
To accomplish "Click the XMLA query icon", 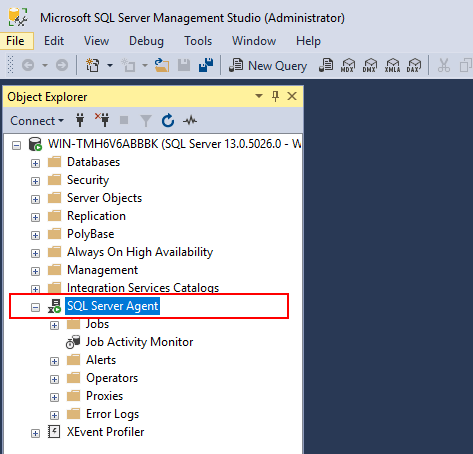I will (x=392, y=65).
